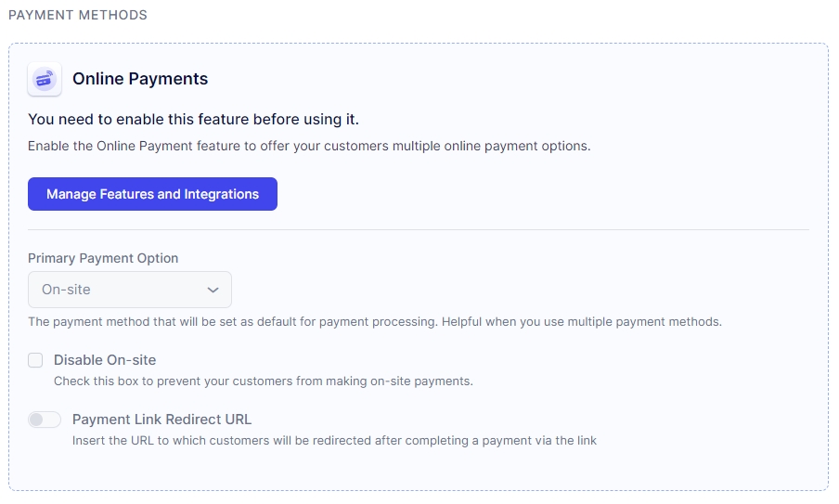Select the Online Payments heading
The image size is (839, 504).
(140, 79)
